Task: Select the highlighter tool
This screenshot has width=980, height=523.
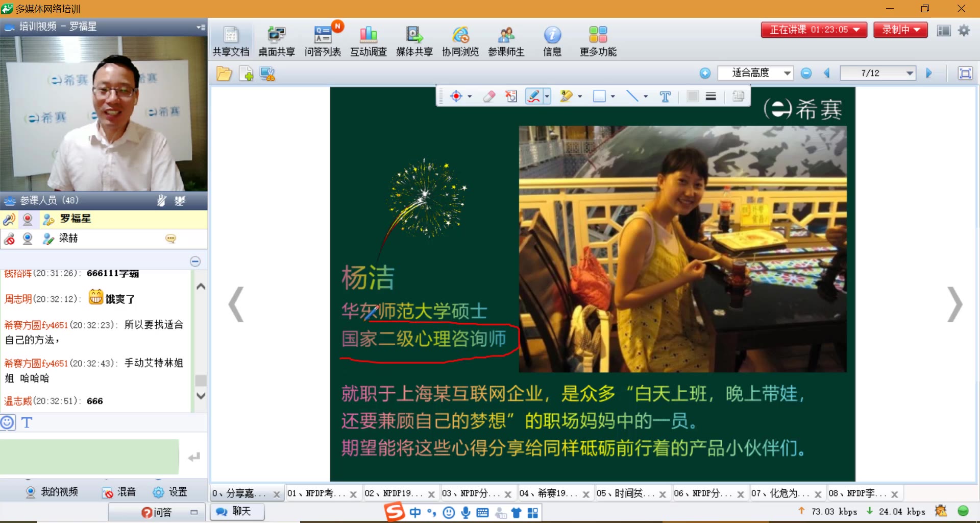Action: 566,96
